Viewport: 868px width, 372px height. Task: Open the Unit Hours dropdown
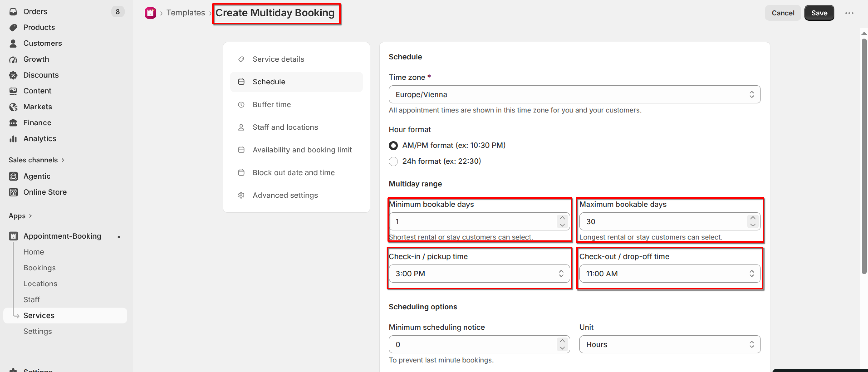click(x=669, y=344)
